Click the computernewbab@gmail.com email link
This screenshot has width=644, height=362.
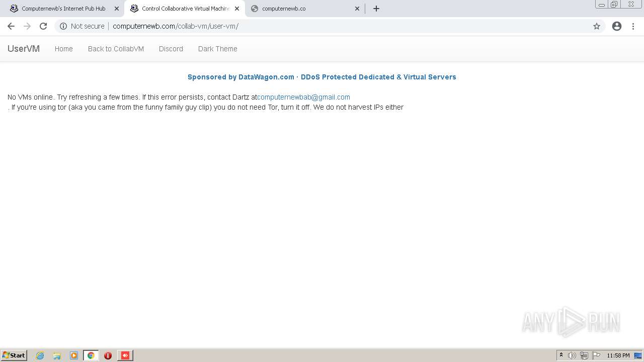coord(303,97)
